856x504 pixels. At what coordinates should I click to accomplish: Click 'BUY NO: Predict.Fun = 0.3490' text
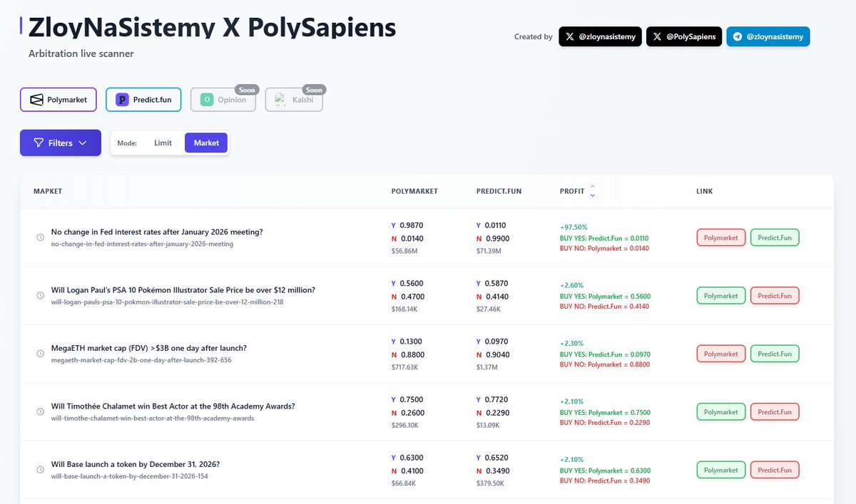tap(604, 480)
